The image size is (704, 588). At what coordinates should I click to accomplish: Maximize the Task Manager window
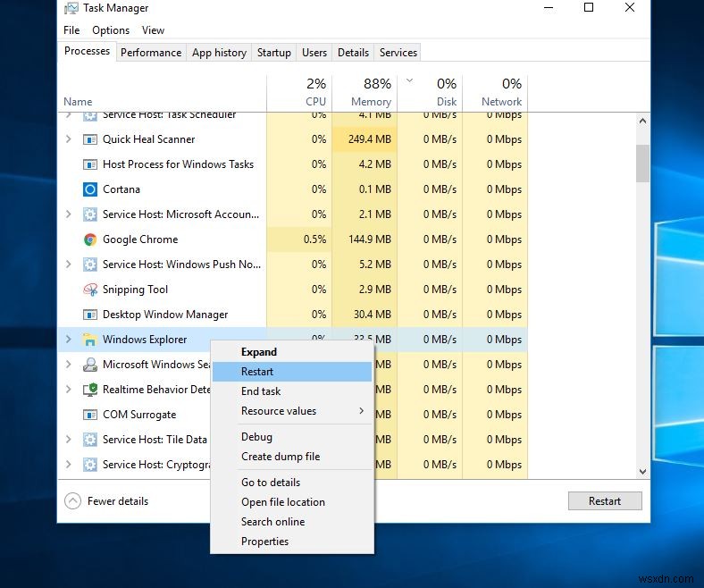[589, 7]
